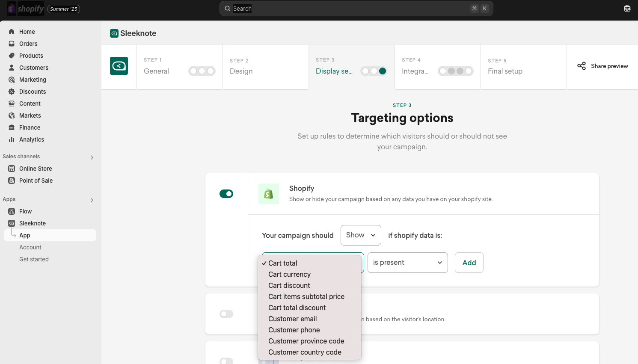The image size is (638, 364).
Task: Click the Analytics bar chart icon
Action: pos(12,139)
